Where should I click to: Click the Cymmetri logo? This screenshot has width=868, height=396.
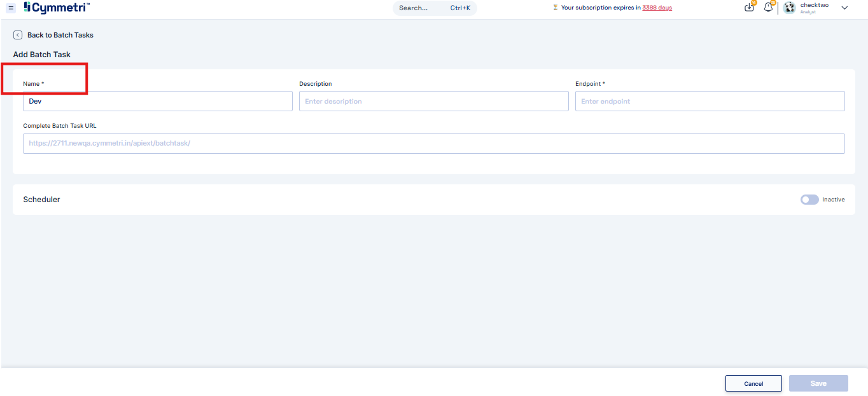point(57,8)
